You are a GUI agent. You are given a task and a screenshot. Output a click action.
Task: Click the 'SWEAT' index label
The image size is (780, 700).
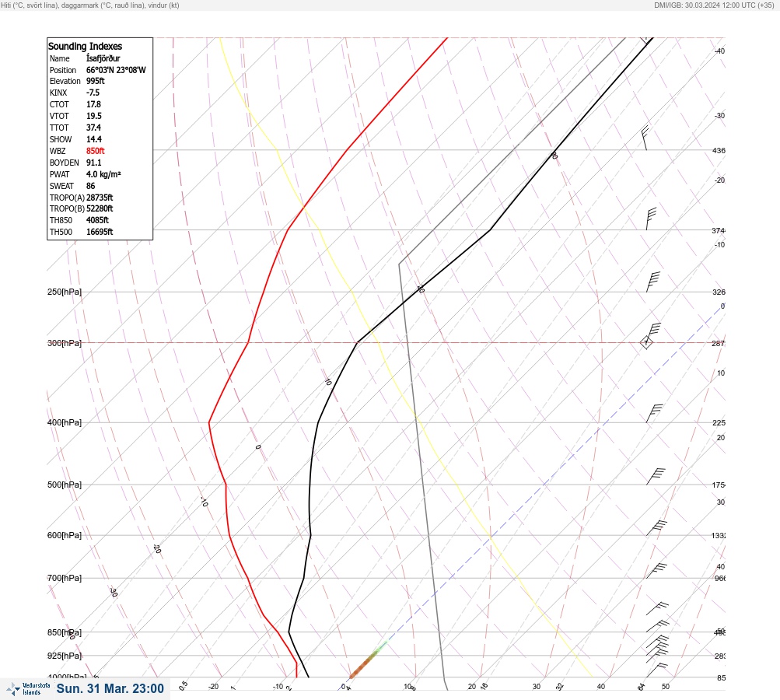click(x=61, y=186)
